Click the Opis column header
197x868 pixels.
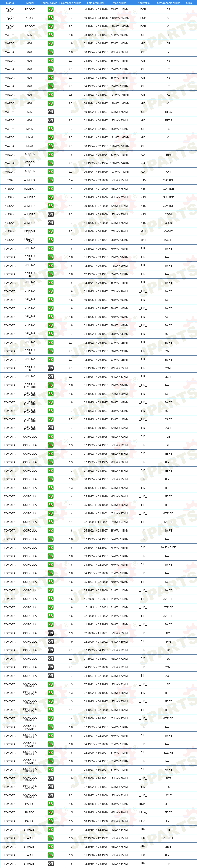tap(189, 3)
